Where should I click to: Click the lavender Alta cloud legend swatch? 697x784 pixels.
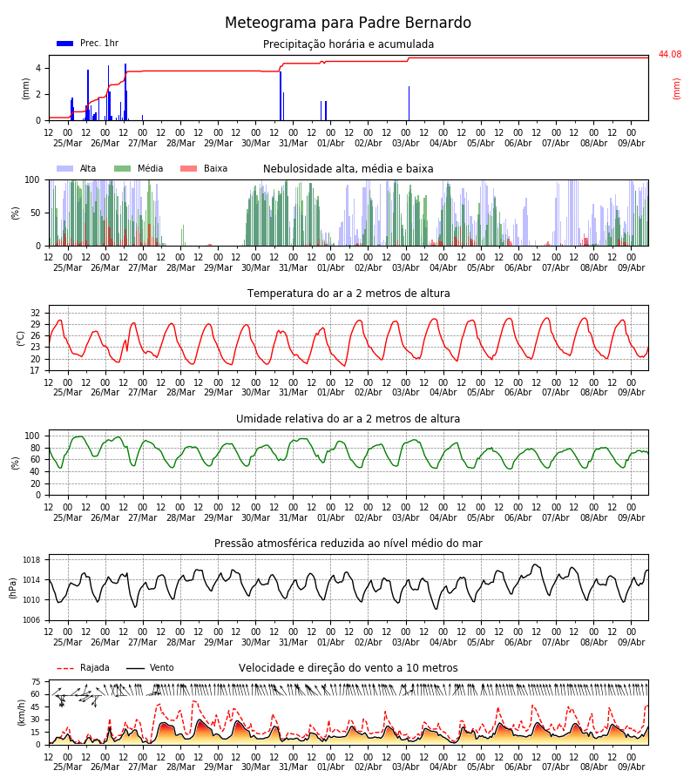[x=65, y=168]
